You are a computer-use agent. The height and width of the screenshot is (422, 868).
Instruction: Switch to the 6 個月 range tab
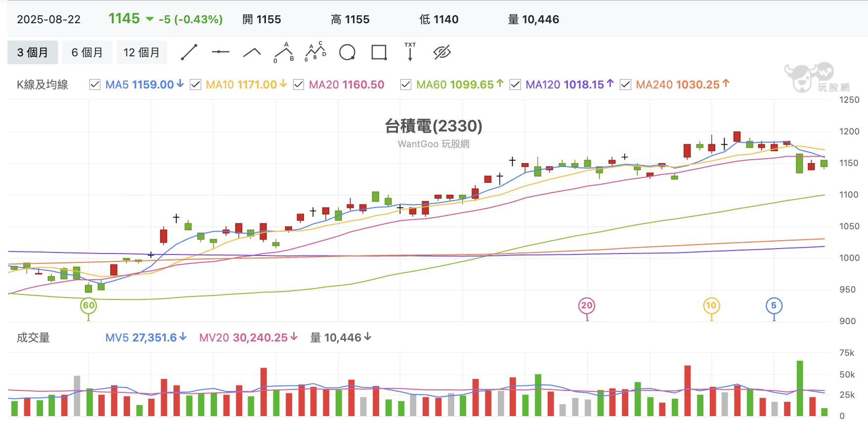87,52
